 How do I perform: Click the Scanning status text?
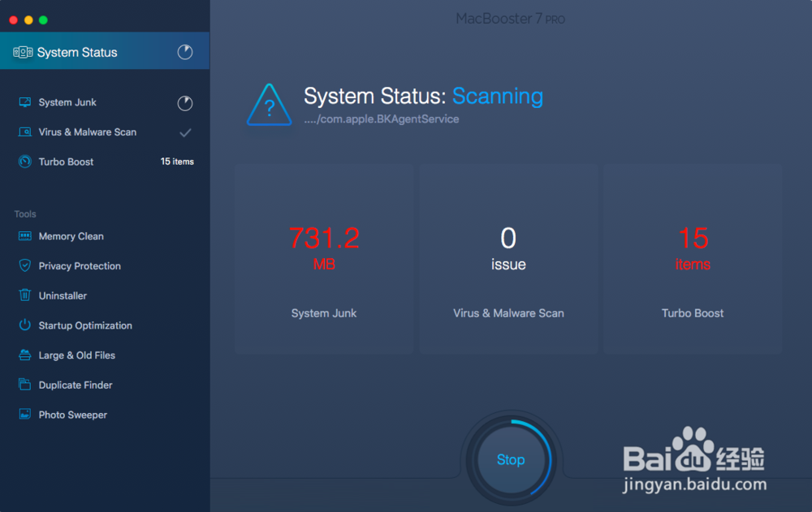(498, 97)
